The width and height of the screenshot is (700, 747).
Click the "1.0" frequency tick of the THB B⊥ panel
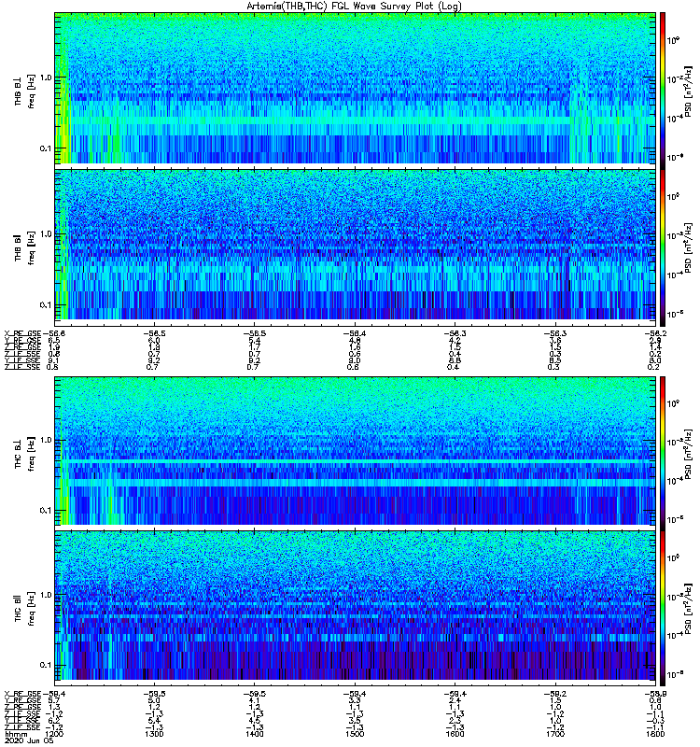click(x=46, y=78)
